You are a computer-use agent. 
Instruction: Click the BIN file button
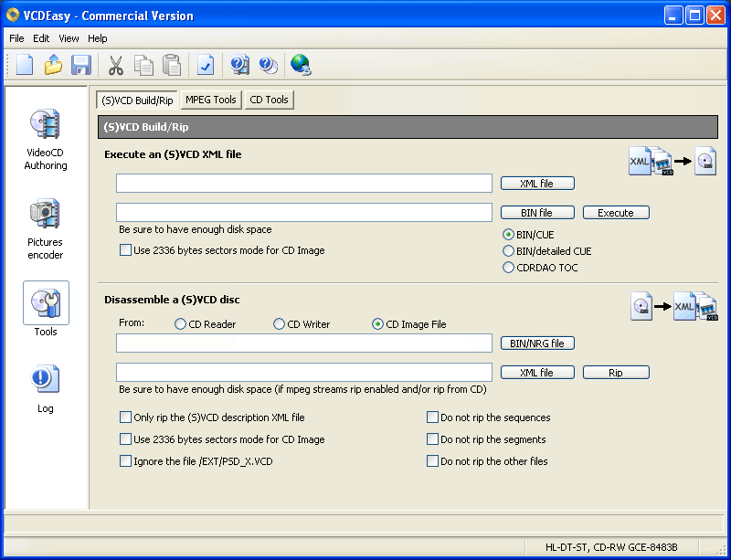(537, 213)
